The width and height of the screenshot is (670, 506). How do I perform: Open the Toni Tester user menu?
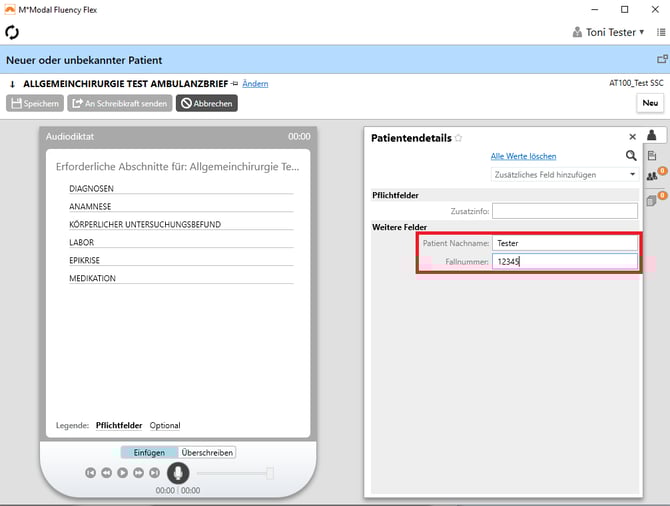[x=609, y=32]
